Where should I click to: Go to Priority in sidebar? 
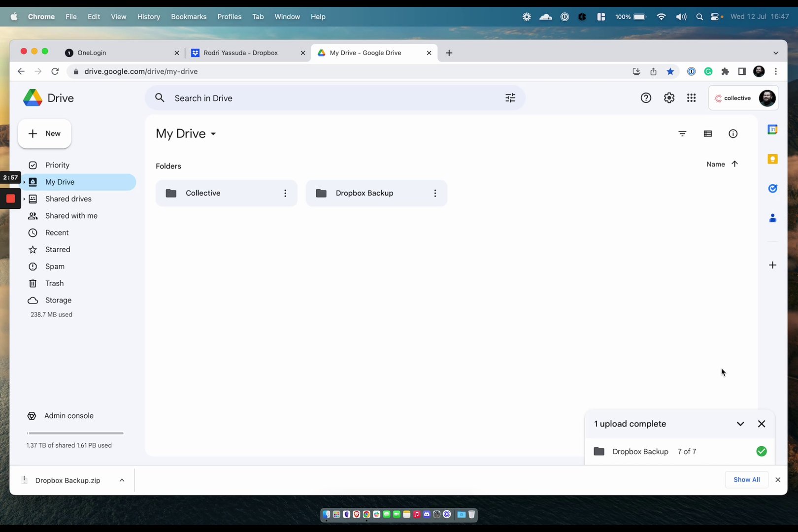tap(78, 165)
